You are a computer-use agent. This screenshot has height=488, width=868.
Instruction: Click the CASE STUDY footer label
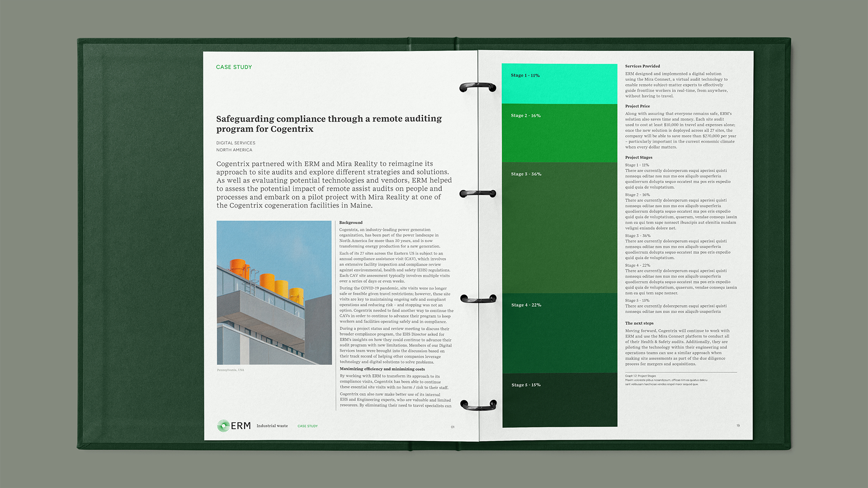307,426
